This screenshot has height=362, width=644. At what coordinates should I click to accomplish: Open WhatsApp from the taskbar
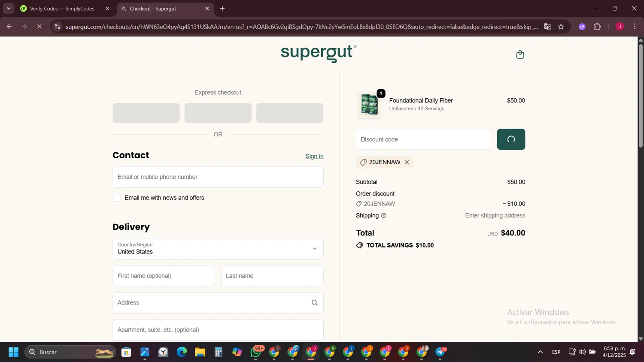point(256,352)
